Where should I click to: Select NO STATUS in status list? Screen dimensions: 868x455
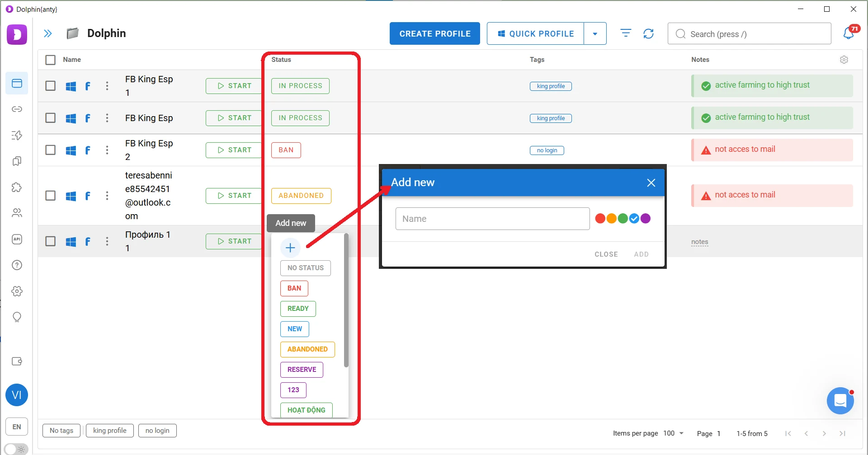(x=305, y=268)
